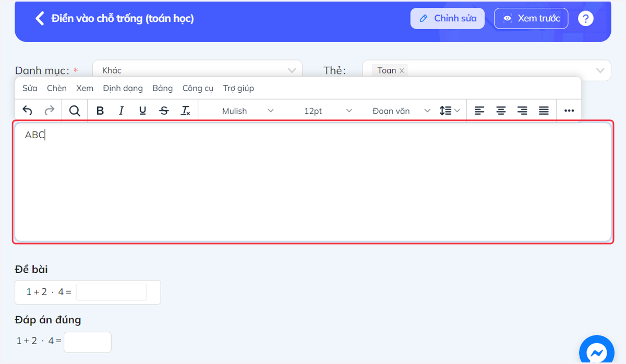626x364 pixels.
Task: Toggle strikethrough formatting
Action: [164, 111]
